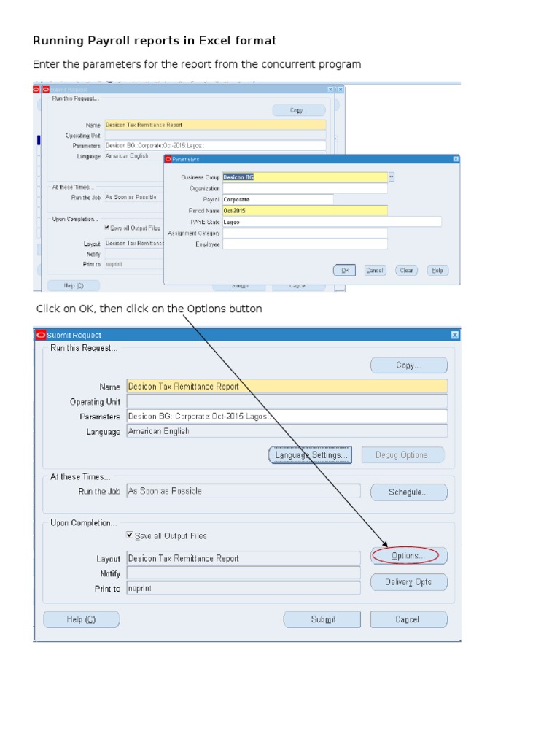Image resolution: width=560 pixels, height=747 pixels.
Task: Click Cancel in the Parameters dialog
Action: (x=375, y=271)
